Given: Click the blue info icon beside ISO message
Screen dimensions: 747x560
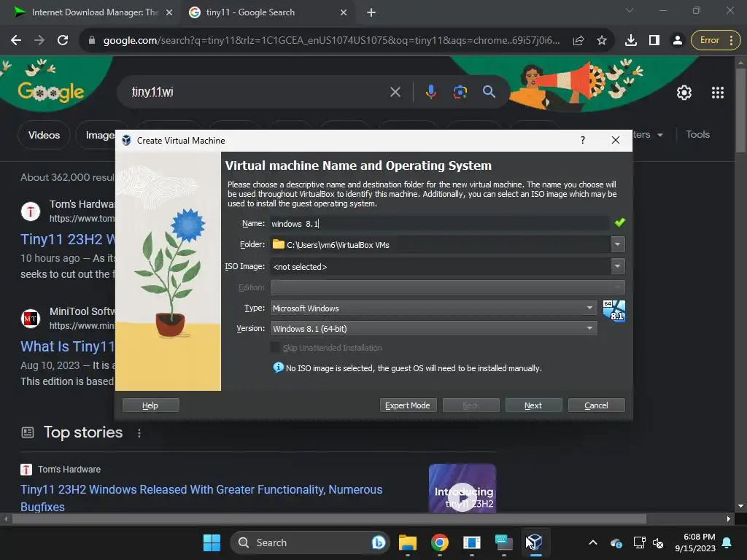Looking at the screenshot, I should pyautogui.click(x=278, y=367).
